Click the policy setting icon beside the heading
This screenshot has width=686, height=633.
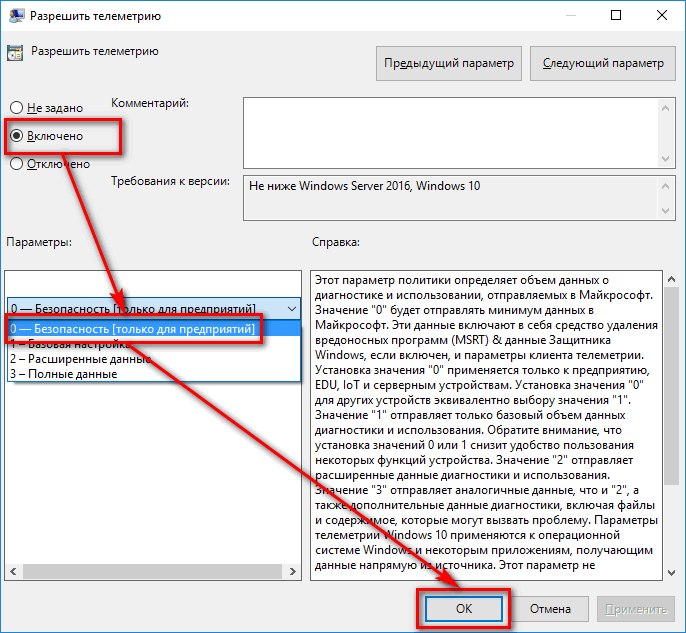point(15,53)
